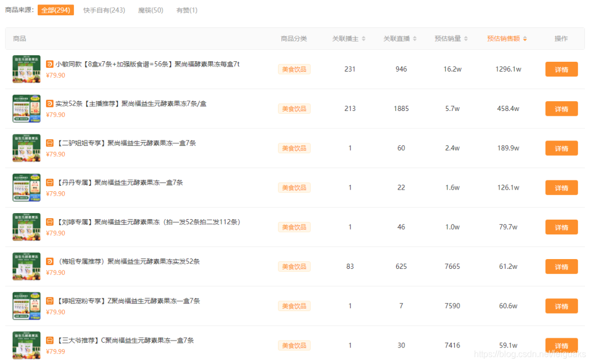Click 美食饮品 tag in 实发52条 主播推荐 row
Viewport: 591px width, 364px height.
(x=294, y=109)
